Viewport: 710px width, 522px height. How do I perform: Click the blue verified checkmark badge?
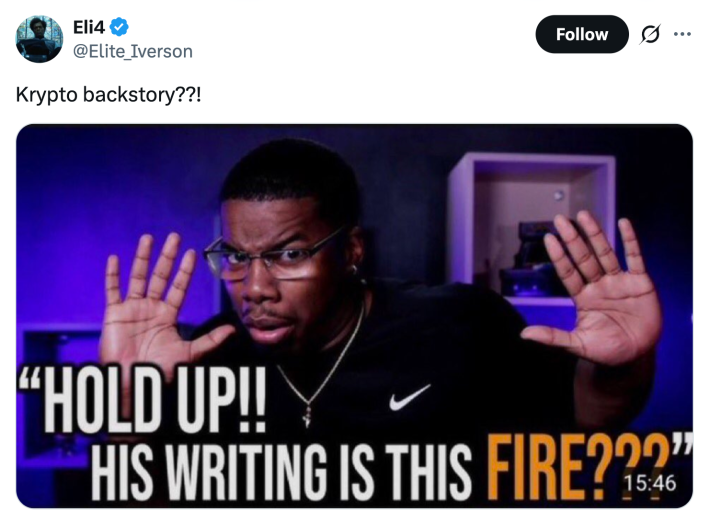point(119,27)
